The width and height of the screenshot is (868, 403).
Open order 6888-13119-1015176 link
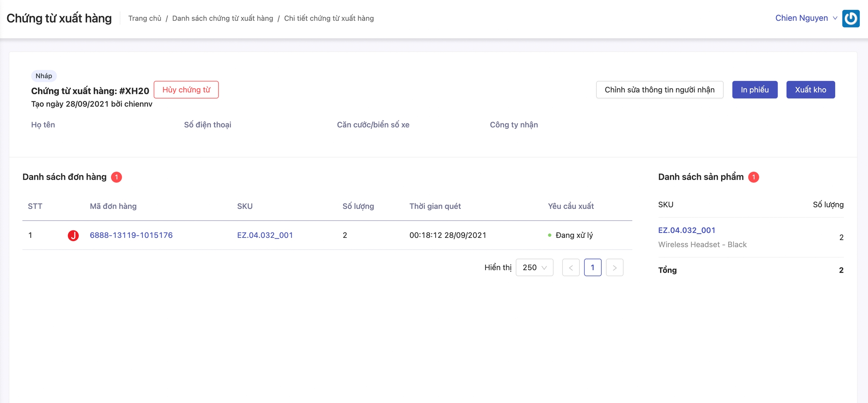131,235
